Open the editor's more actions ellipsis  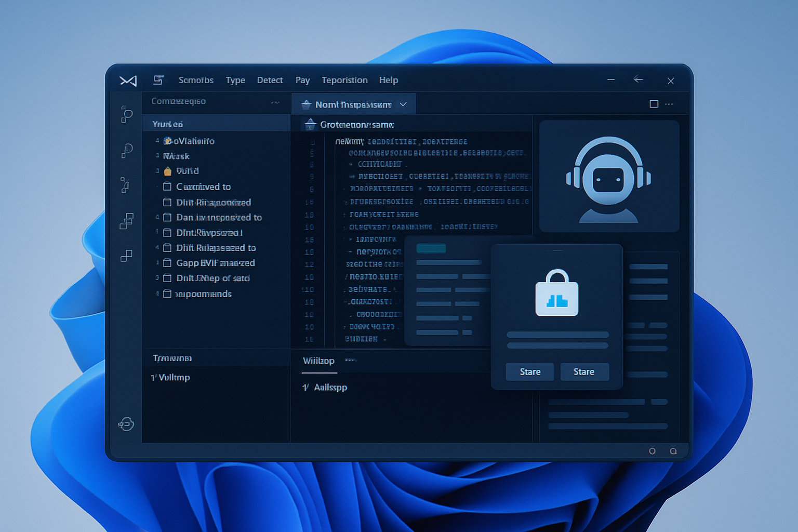[669, 104]
